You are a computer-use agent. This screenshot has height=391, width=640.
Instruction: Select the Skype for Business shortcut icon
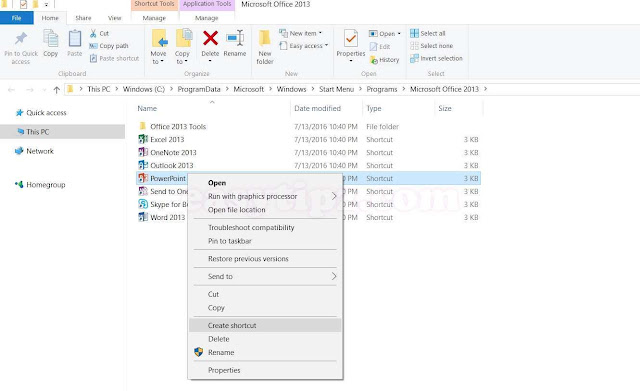coord(143,204)
